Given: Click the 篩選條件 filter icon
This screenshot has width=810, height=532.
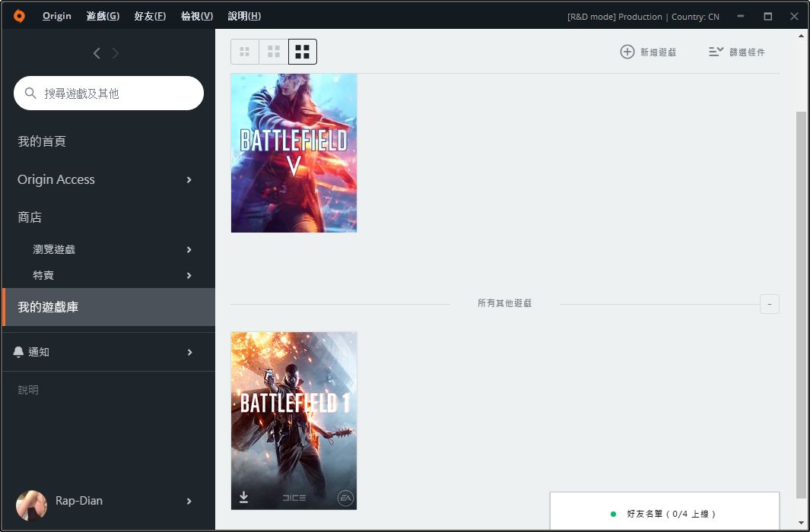Looking at the screenshot, I should coord(716,52).
